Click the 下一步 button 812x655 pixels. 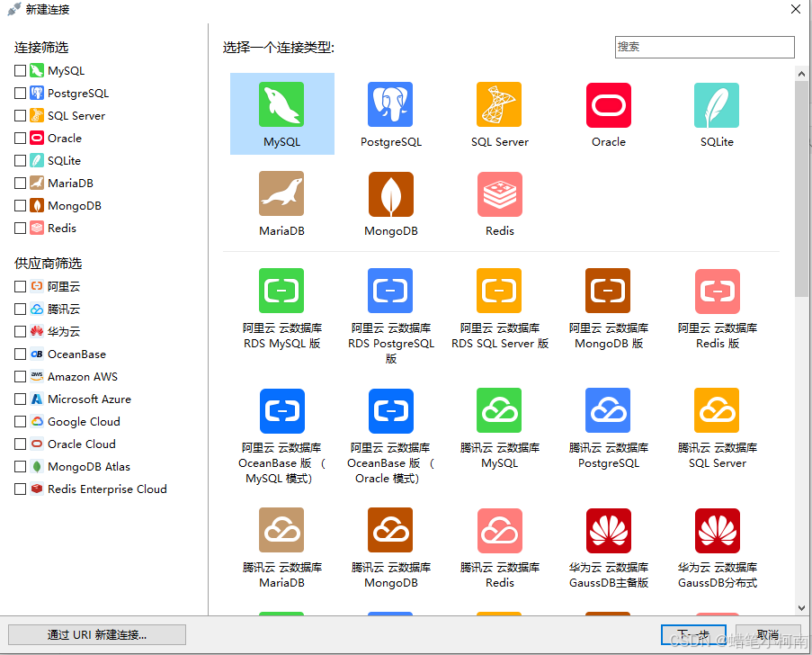click(x=693, y=635)
